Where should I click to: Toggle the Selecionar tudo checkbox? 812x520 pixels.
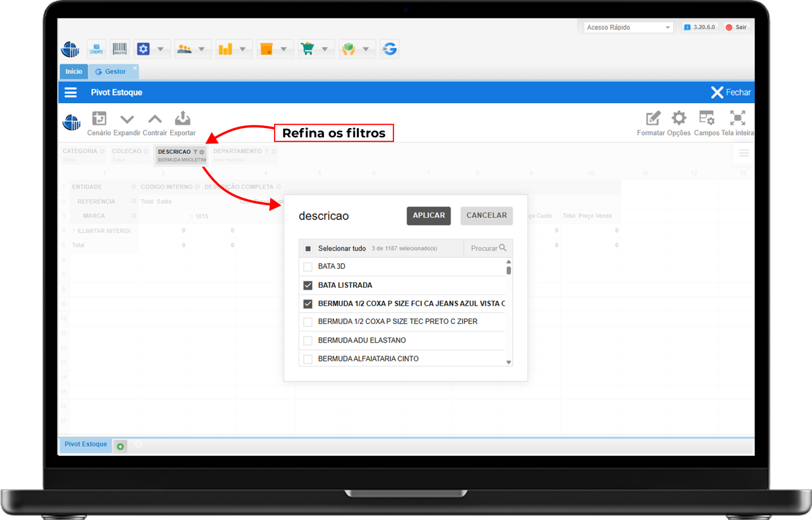[308, 248]
